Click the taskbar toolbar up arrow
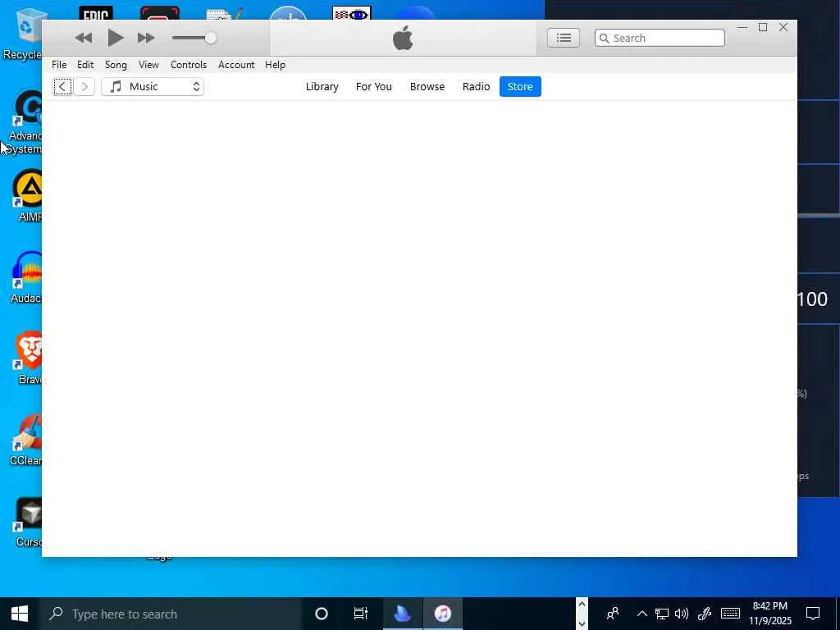 (x=582, y=605)
